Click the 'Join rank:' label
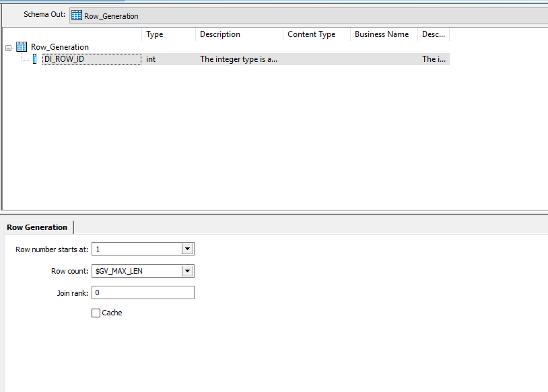 point(72,293)
